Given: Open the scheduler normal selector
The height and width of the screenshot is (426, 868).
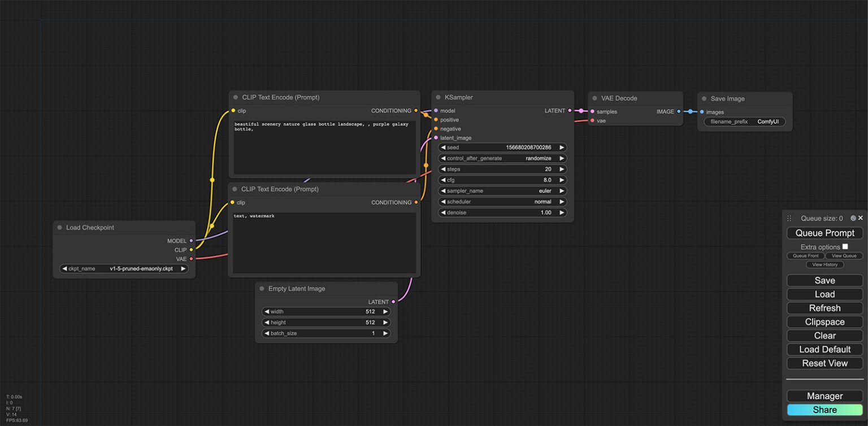Looking at the screenshot, I should pyautogui.click(x=502, y=202).
